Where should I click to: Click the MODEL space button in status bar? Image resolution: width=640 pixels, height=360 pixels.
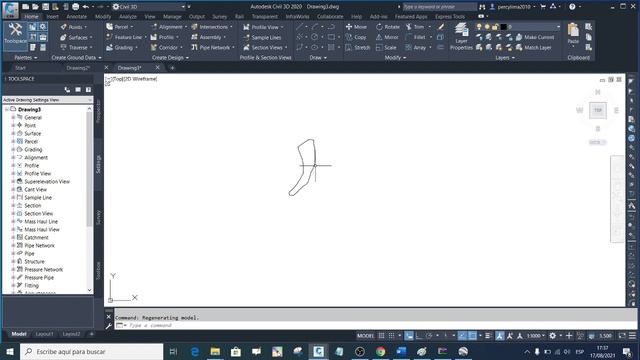pos(365,336)
